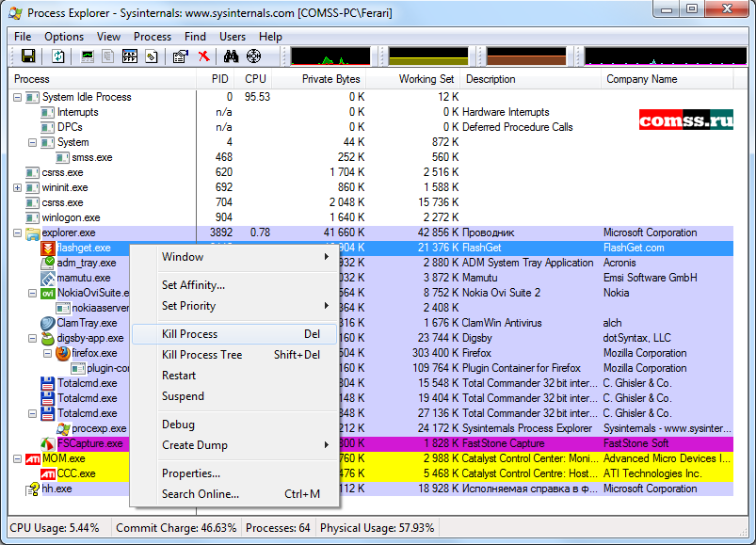Open Create Dump submenu

(x=234, y=445)
